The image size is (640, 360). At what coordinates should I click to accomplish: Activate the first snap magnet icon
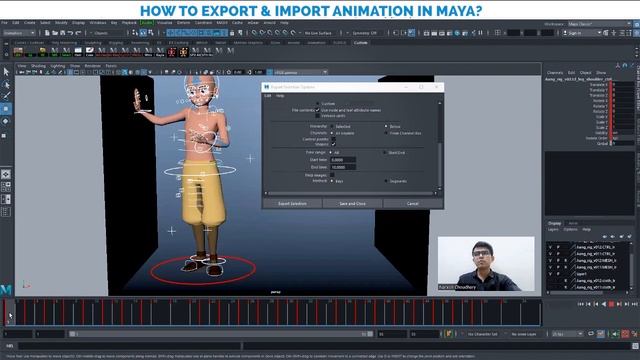point(254,33)
